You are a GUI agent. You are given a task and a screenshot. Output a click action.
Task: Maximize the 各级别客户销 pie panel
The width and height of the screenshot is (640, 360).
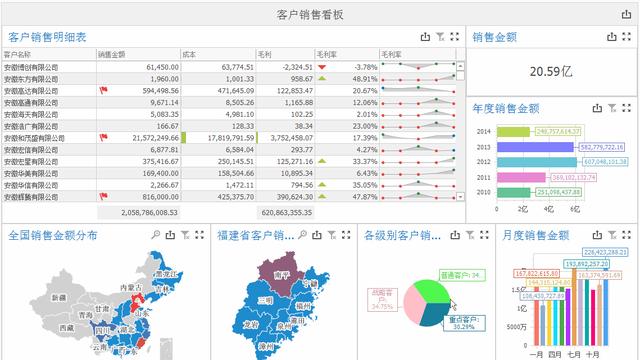[484, 235]
